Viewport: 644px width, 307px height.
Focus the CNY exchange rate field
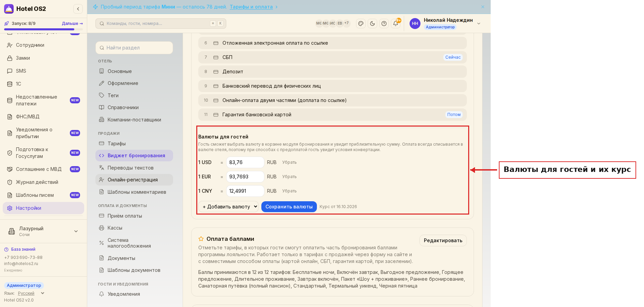(245, 191)
